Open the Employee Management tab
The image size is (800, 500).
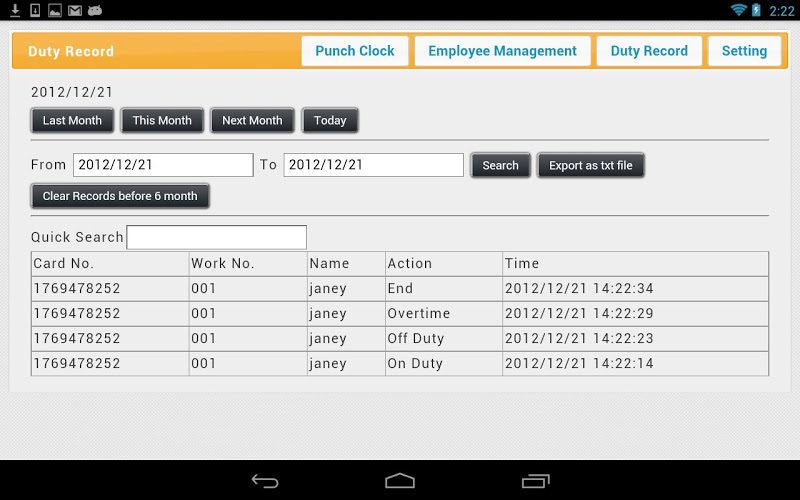502,51
